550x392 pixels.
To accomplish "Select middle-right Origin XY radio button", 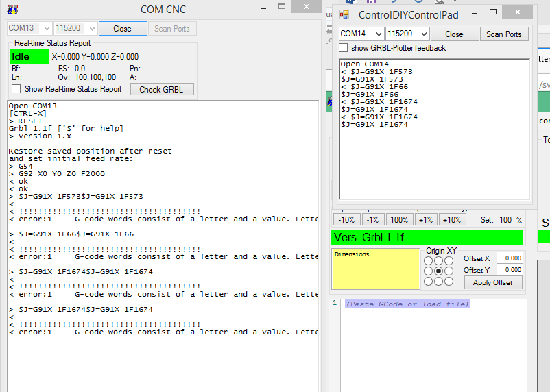I will (x=449, y=271).
